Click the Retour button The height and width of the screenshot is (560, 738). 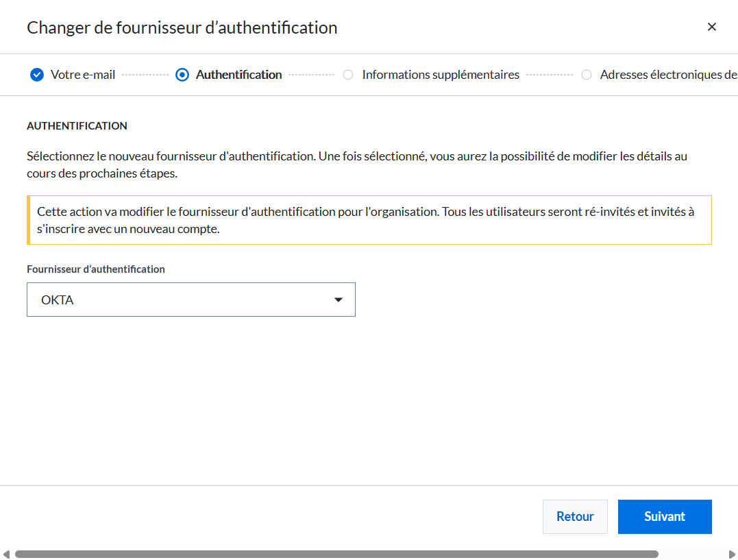pos(575,517)
